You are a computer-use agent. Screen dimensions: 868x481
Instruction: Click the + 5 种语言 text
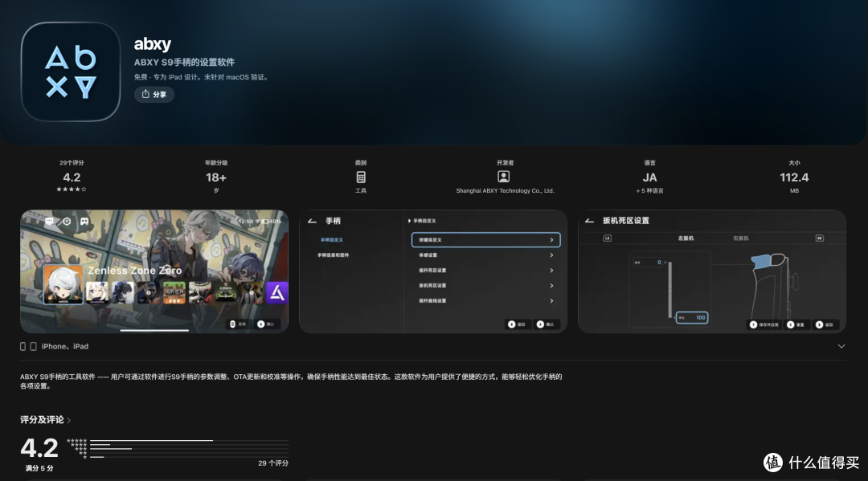pos(649,191)
